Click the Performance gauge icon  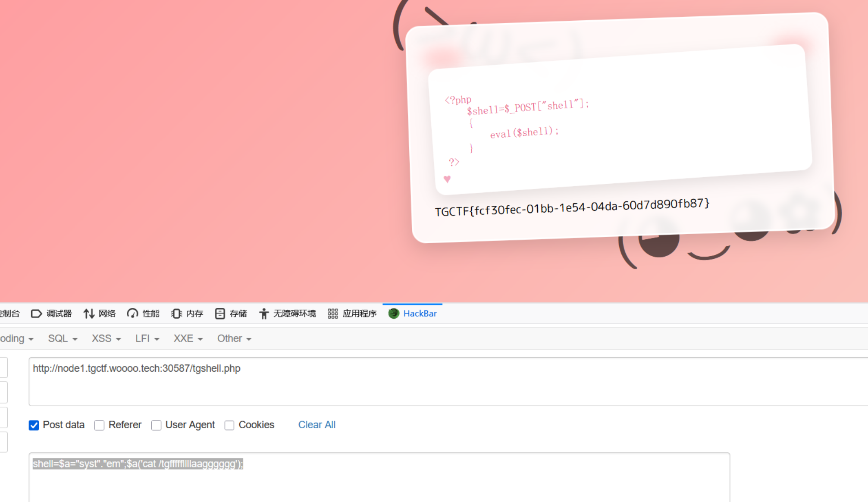coord(132,314)
